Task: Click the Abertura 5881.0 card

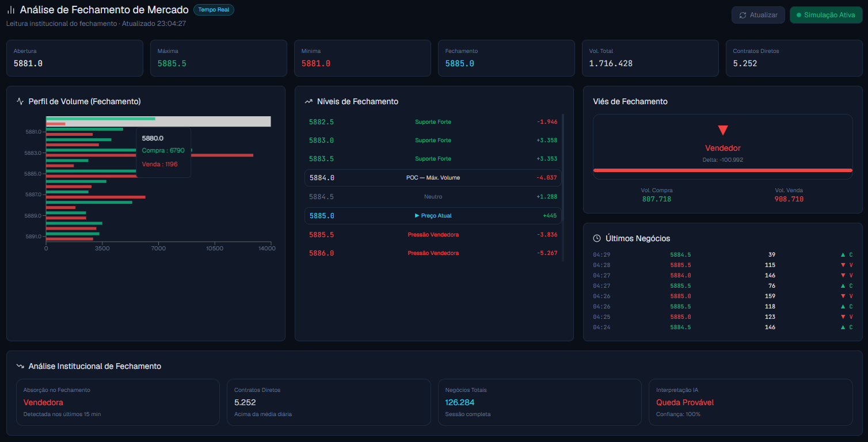Action: coord(75,58)
